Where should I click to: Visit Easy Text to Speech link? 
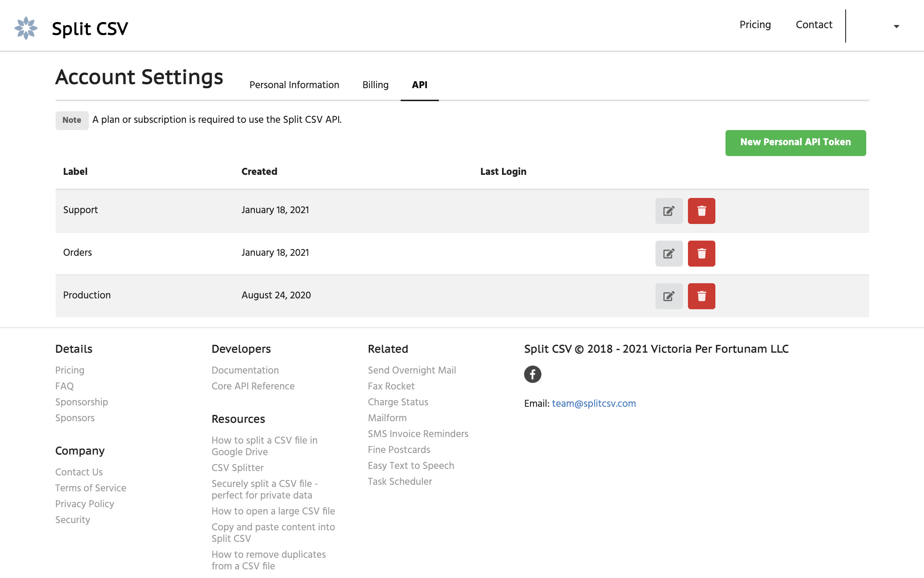(411, 466)
